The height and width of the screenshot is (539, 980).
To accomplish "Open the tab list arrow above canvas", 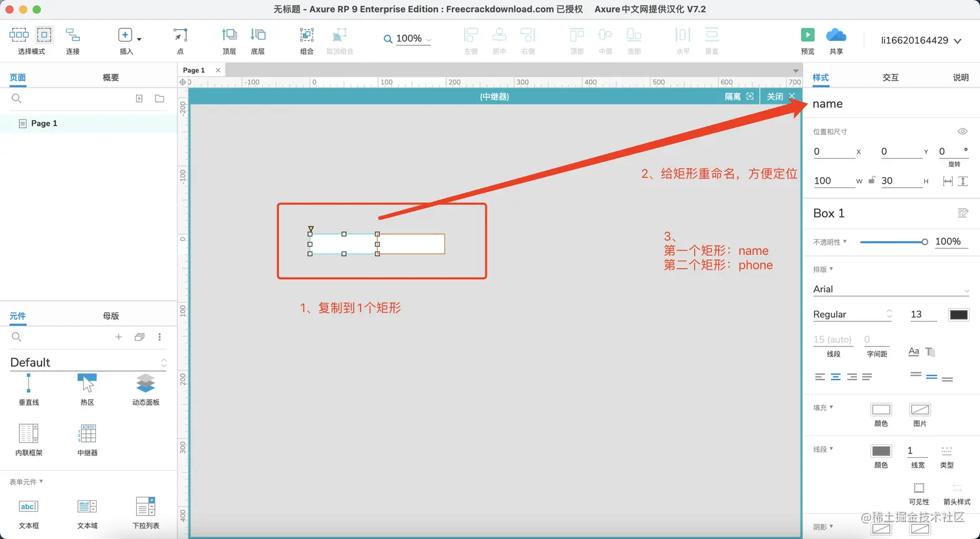I will click(x=796, y=71).
